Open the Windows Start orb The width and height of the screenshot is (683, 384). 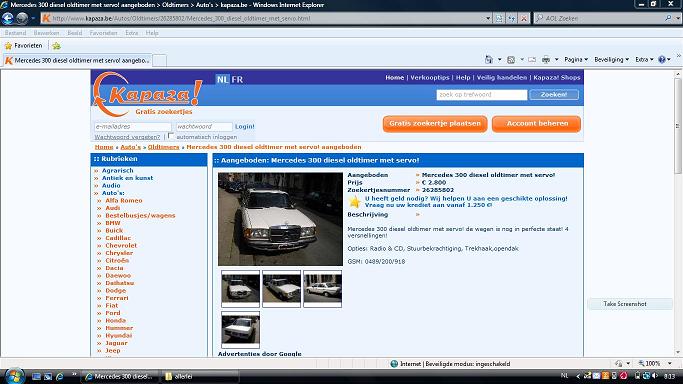click(x=14, y=376)
